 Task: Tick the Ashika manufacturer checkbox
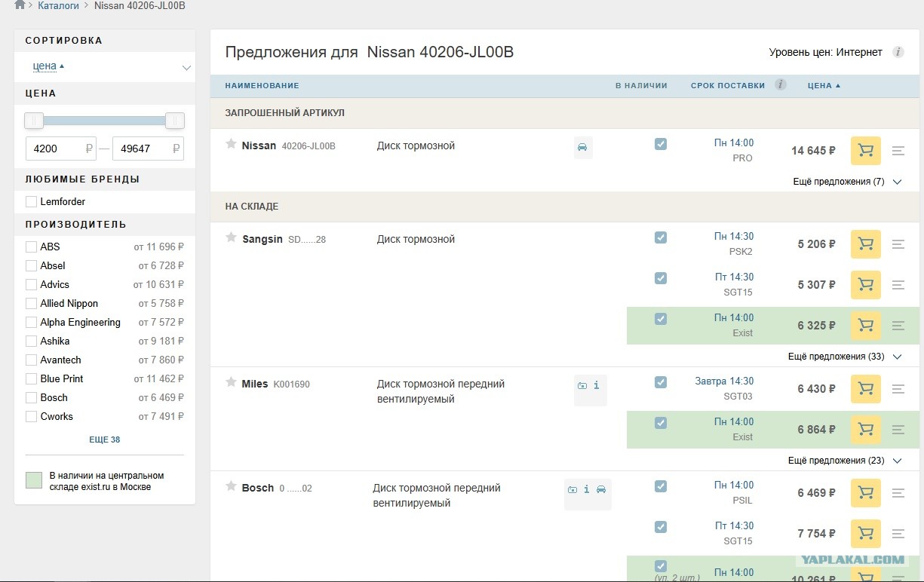[x=31, y=341]
